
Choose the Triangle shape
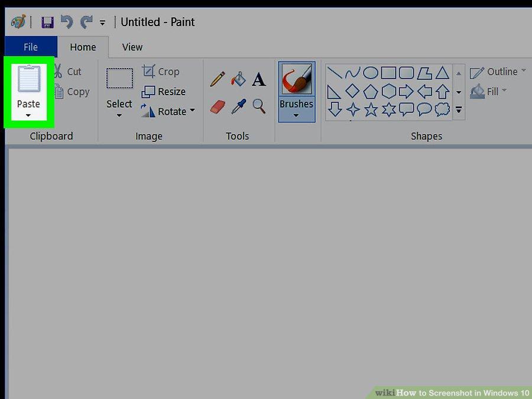pos(442,73)
